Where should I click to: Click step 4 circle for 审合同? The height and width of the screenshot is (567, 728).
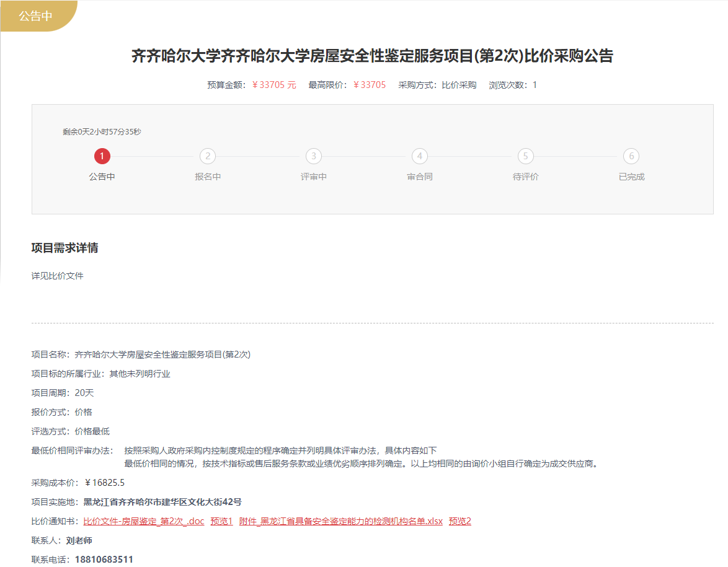420,156
